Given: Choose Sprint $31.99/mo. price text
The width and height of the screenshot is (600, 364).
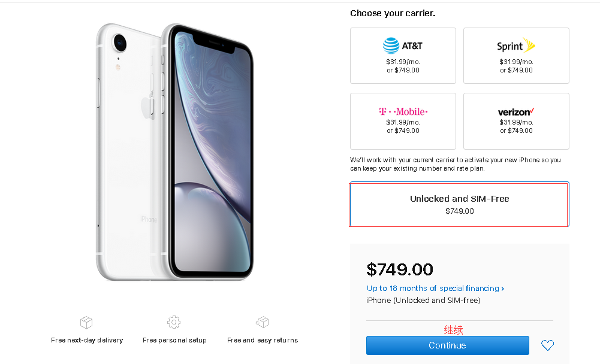Looking at the screenshot, I should (x=516, y=62).
